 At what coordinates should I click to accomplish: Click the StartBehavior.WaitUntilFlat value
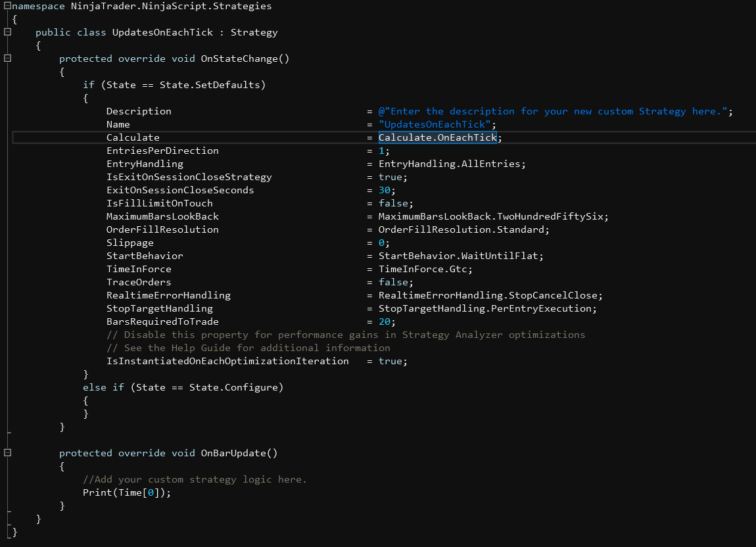(460, 256)
